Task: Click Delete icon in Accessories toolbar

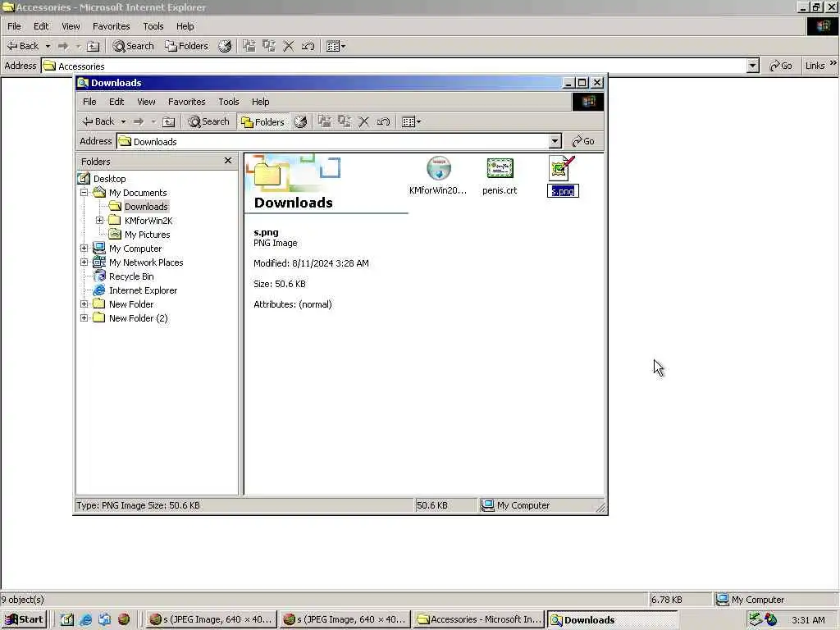Action: coord(288,46)
